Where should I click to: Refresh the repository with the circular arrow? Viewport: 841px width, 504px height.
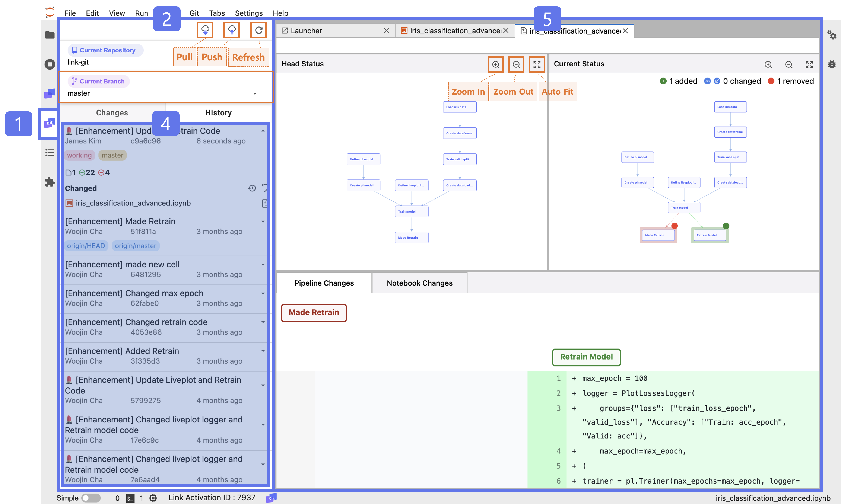pos(258,30)
